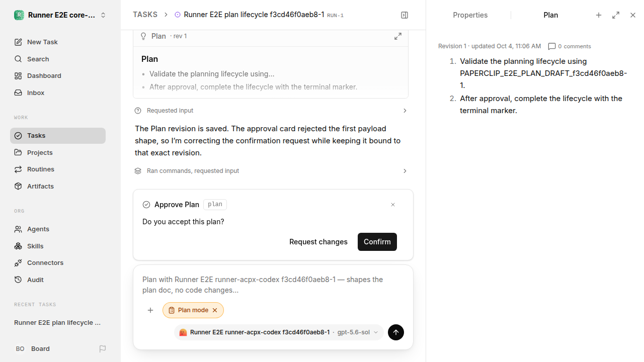Switch to the Properties tab
The width and height of the screenshot is (644, 362).
point(470,15)
